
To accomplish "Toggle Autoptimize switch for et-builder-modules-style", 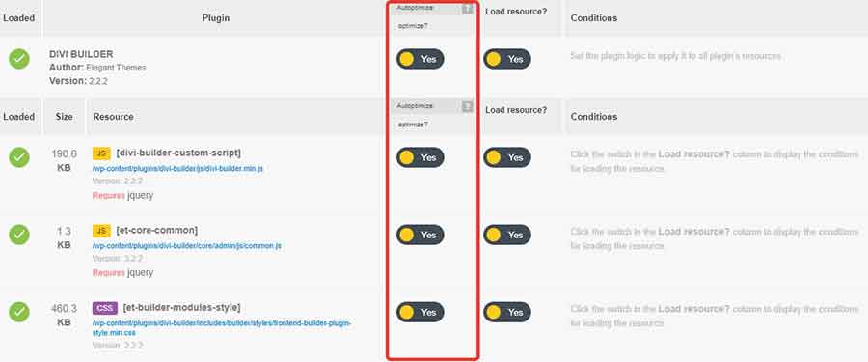I will 420,312.
